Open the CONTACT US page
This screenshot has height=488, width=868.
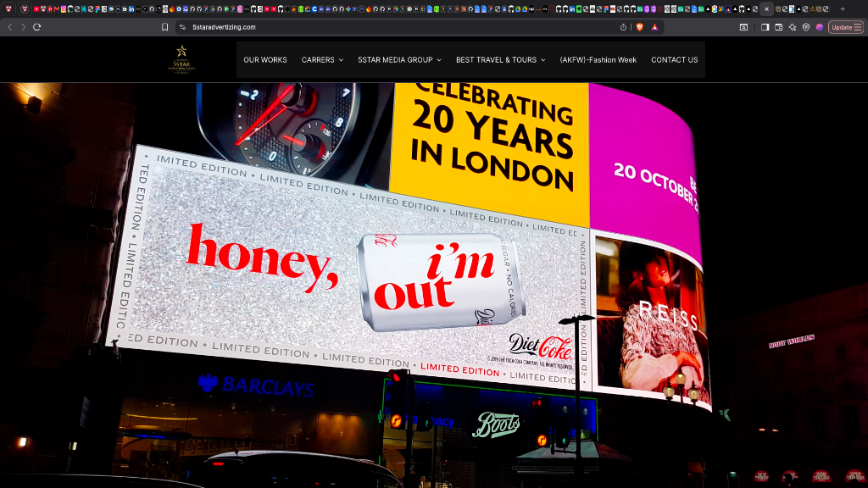click(674, 60)
